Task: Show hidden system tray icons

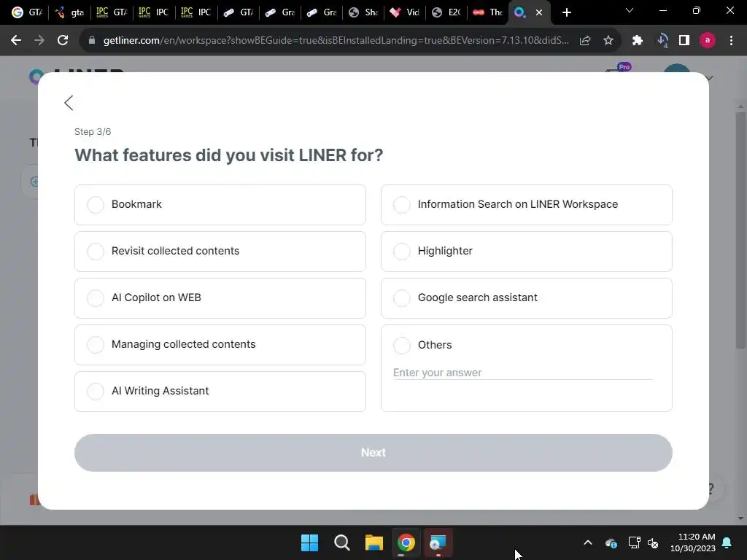Action: [588, 542]
